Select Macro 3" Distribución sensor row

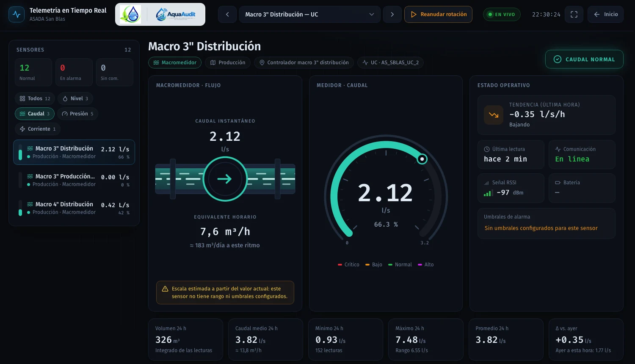coord(74,152)
